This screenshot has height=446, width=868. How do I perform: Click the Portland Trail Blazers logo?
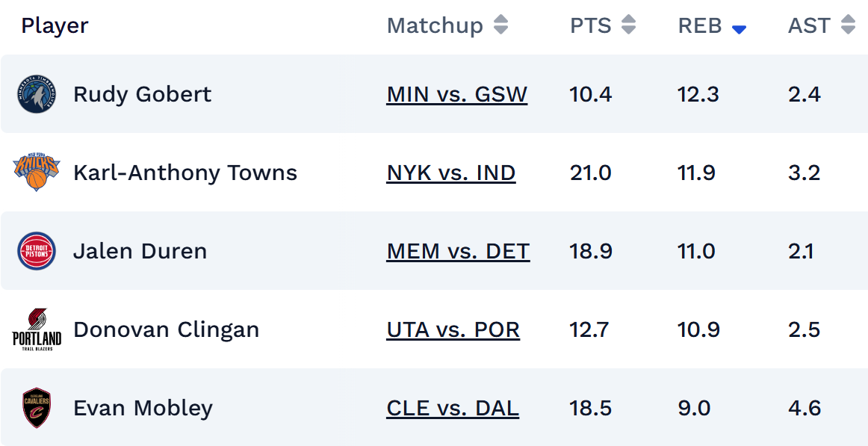point(37,329)
